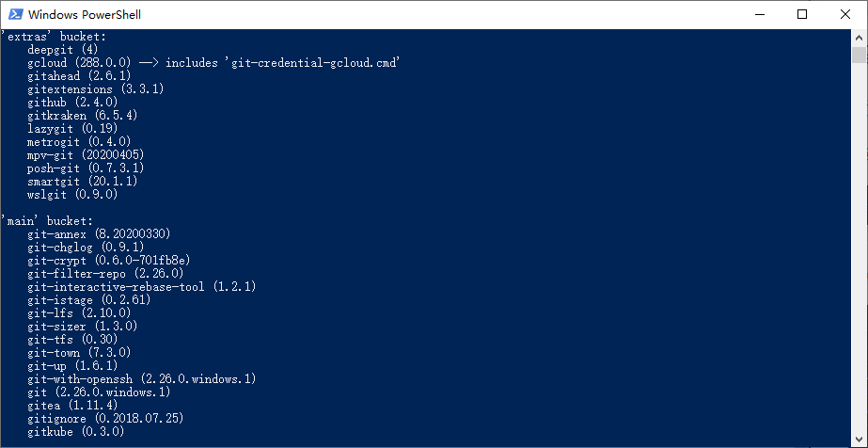The height and width of the screenshot is (448, 868).
Task: Click the gitkube (0.3.0) entry
Action: coord(76,431)
